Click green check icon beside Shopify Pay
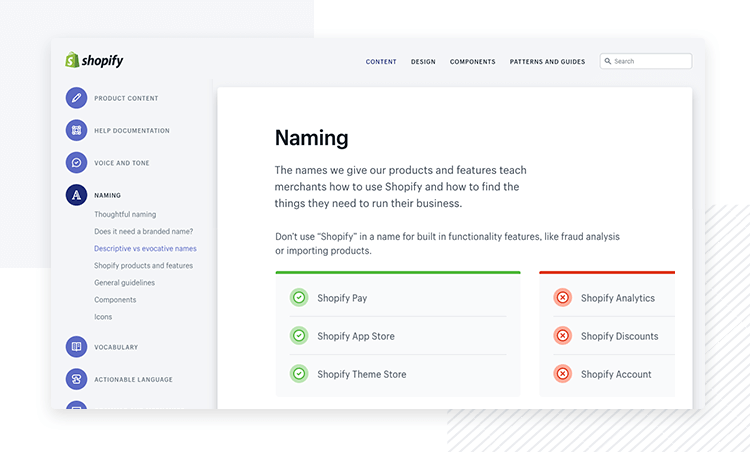The image size is (750, 452). pyautogui.click(x=299, y=298)
